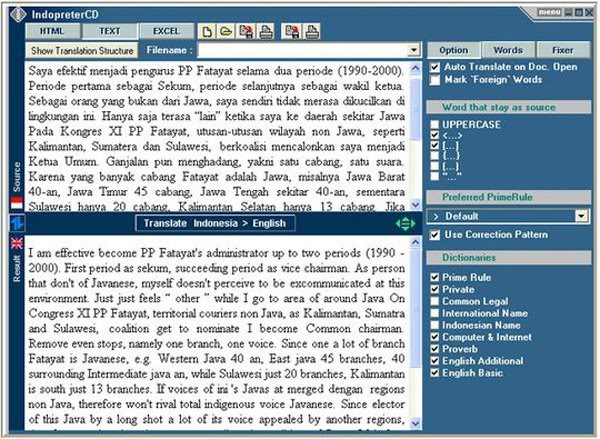Switch to the HTML tab
The image size is (600, 439).
pyautogui.click(x=52, y=31)
